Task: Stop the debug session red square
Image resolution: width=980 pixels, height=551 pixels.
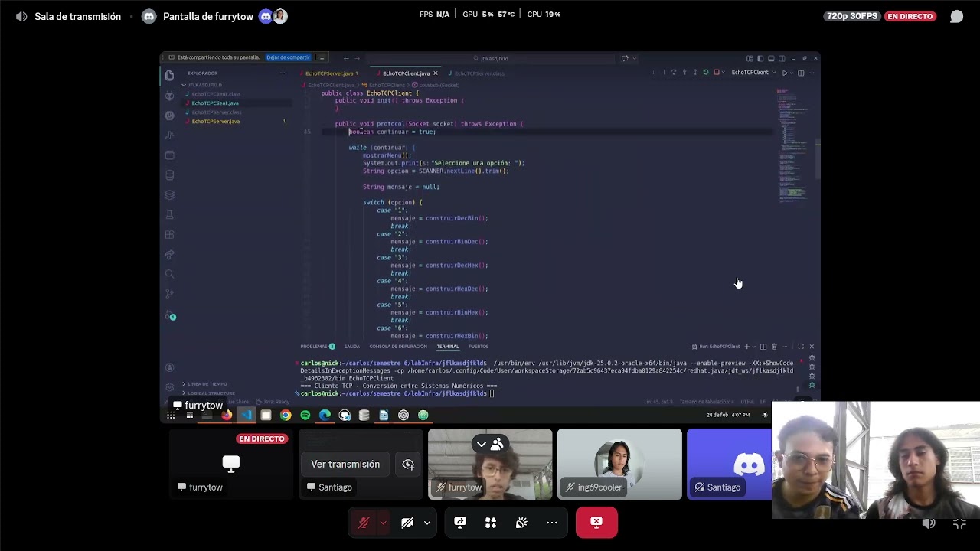Action: [x=717, y=72]
